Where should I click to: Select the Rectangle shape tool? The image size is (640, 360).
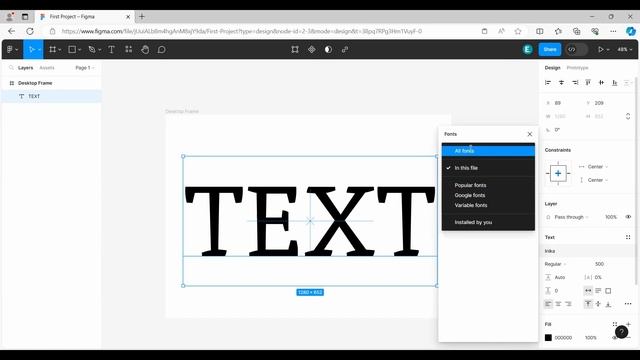(x=72, y=49)
